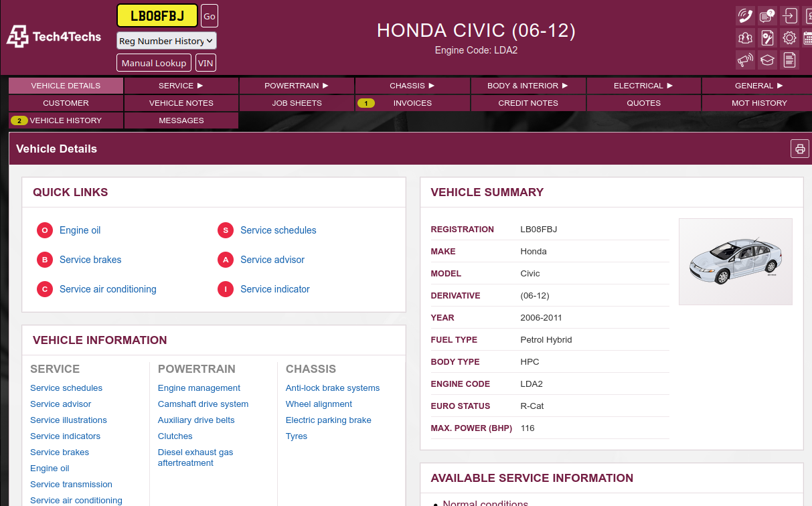This screenshot has height=506, width=812.
Task: Open the Tyres link
Action: coord(297,436)
